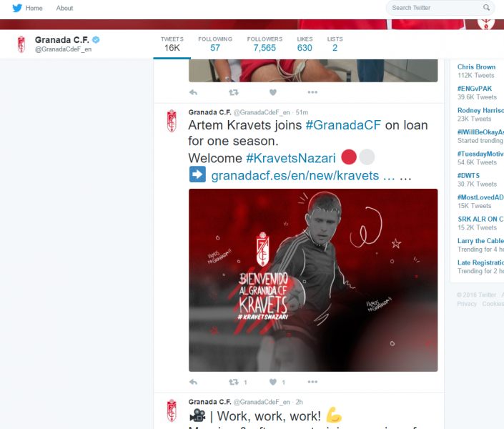Click Granada avatar beside Kravets tweet
The height and width of the screenshot is (429, 504).
click(x=171, y=121)
